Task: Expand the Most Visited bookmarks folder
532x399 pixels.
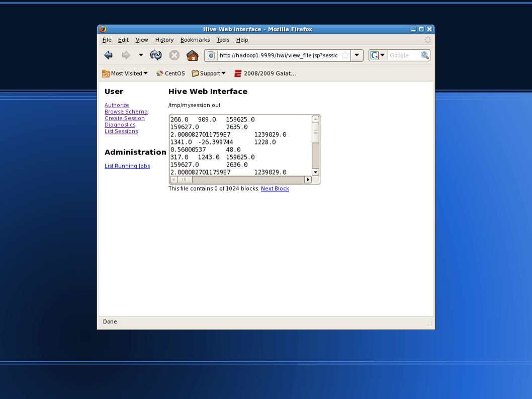Action: pos(125,73)
